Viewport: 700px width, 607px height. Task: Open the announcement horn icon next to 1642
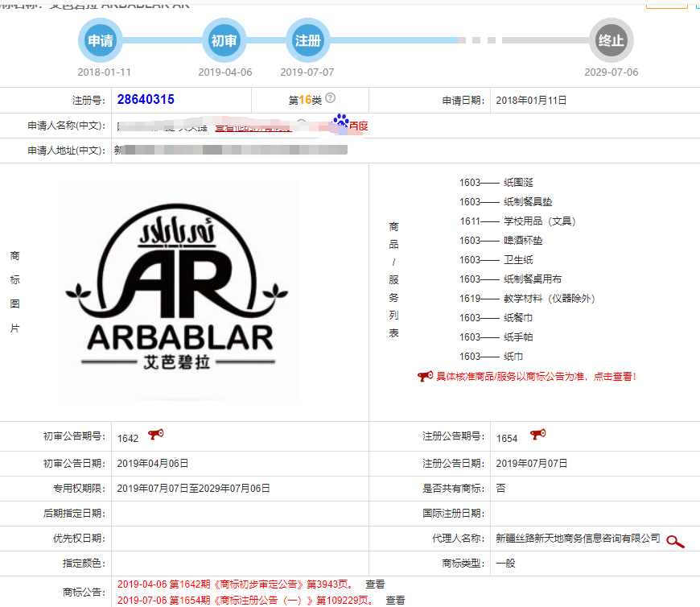click(x=156, y=434)
